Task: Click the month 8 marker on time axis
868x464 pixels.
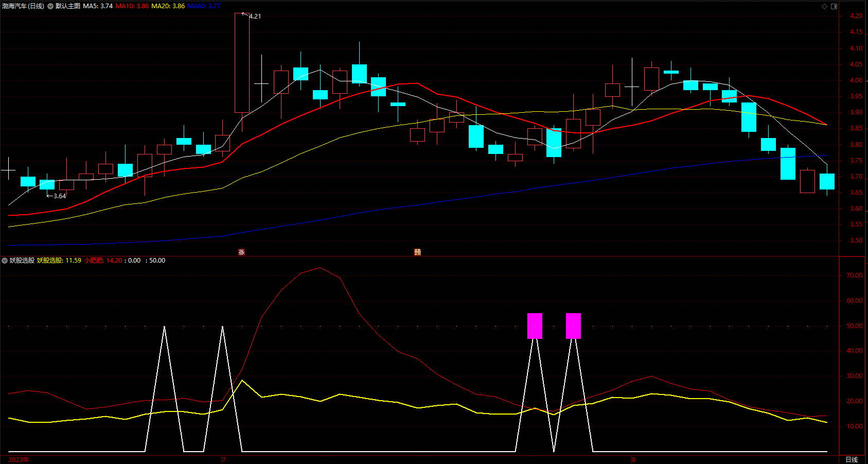Action: (634, 459)
